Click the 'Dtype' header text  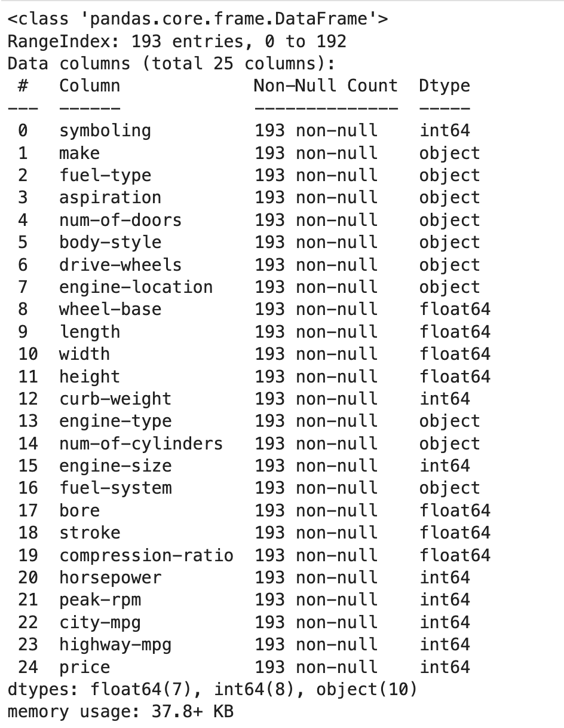pyautogui.click(x=444, y=86)
